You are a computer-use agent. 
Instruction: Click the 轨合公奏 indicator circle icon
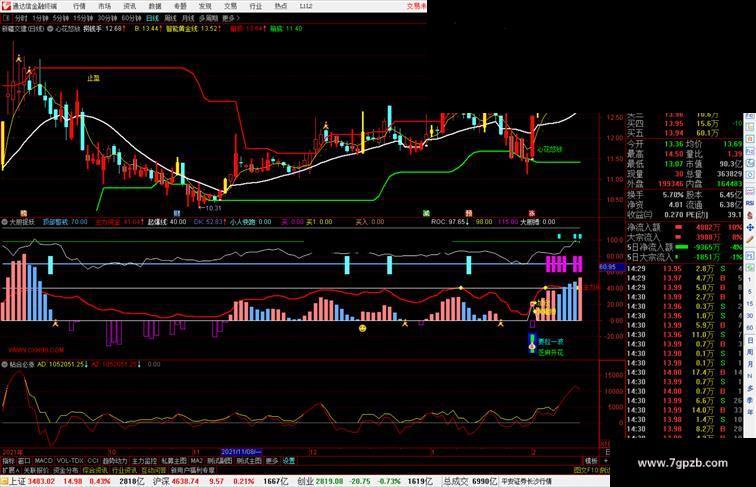pos(5,365)
